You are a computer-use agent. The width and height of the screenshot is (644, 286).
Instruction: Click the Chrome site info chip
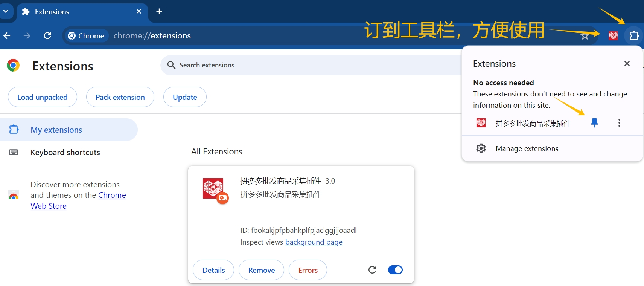(86, 35)
